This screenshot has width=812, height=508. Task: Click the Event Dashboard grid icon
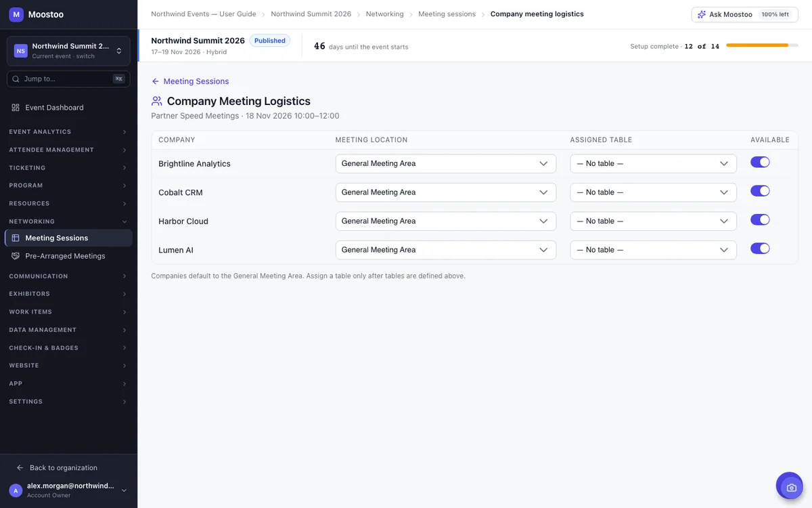(x=16, y=108)
